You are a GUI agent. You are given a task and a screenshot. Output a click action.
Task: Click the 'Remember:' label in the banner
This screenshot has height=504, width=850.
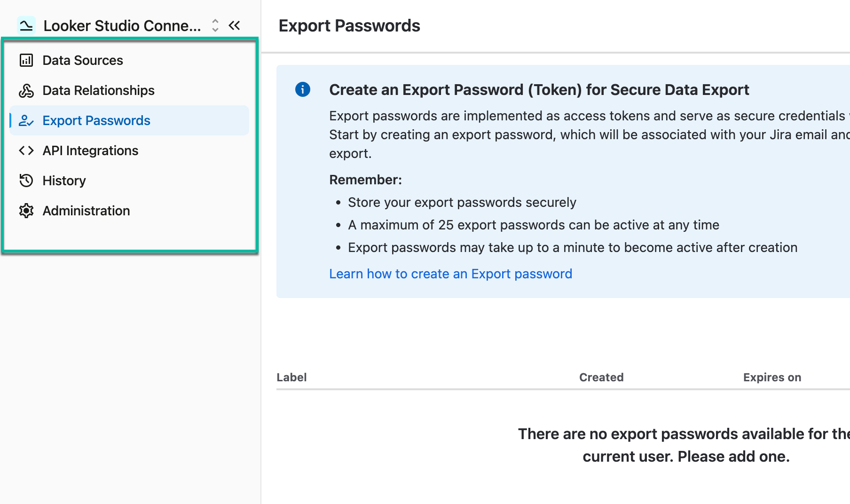(365, 180)
